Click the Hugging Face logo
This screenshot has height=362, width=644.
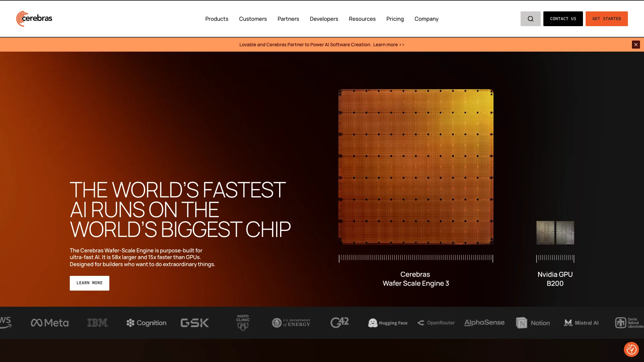click(x=388, y=323)
